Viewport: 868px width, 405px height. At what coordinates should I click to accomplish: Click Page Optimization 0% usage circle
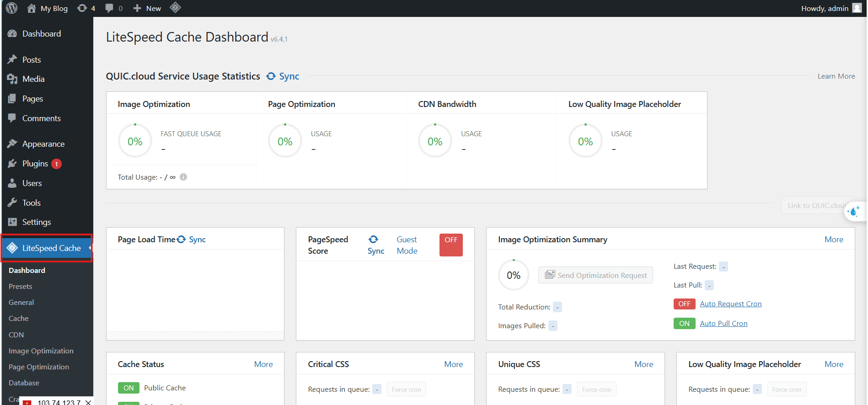click(285, 141)
